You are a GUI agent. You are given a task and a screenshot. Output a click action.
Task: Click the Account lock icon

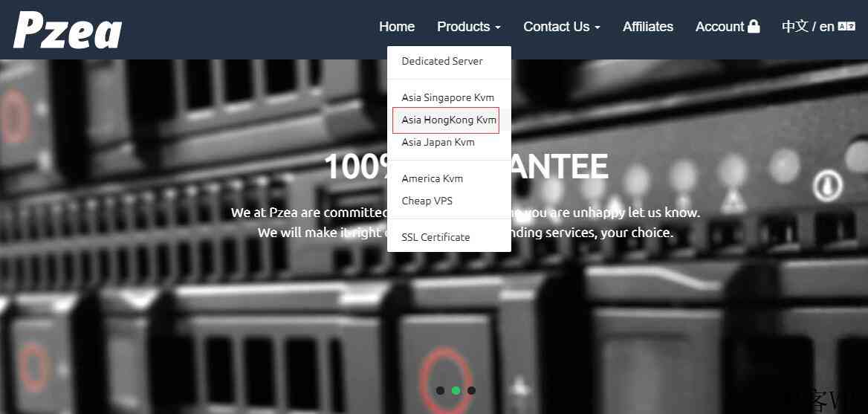point(754,27)
